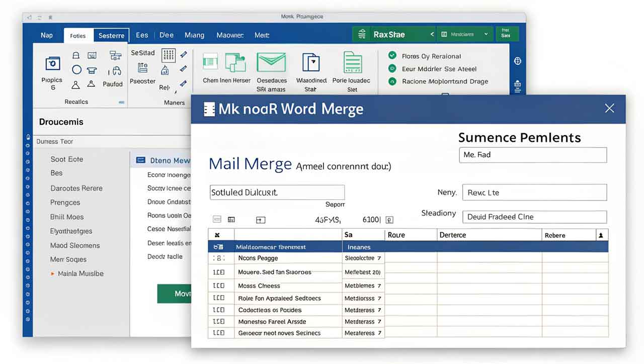
Task: Toggle the Racione Moplorrtand Drage check
Action: (x=392, y=81)
